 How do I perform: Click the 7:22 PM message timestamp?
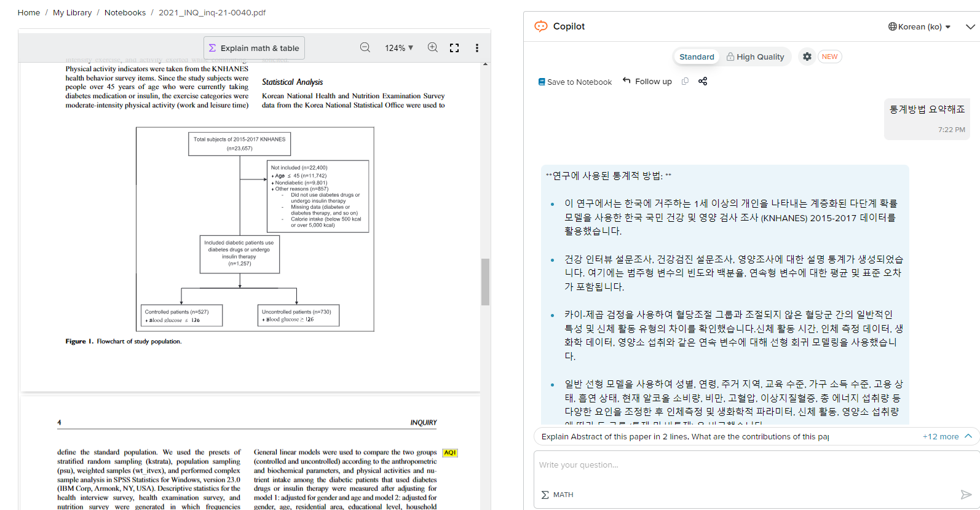coord(951,130)
